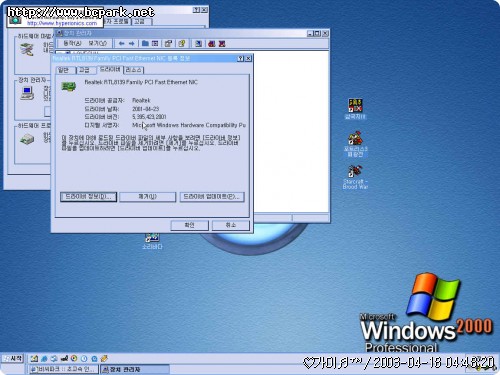Click the ? help button of the System Properties window
The height and width of the screenshot is (375, 500).
coord(197,10)
